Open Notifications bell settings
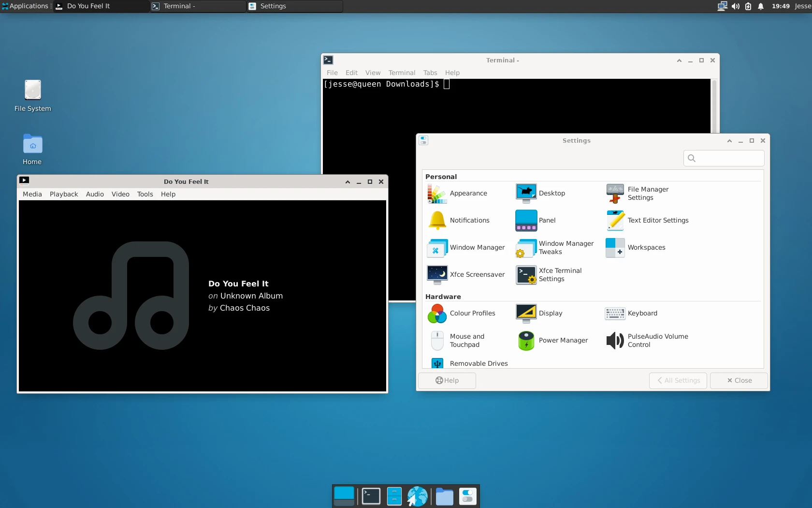The width and height of the screenshot is (812, 508). point(437,221)
